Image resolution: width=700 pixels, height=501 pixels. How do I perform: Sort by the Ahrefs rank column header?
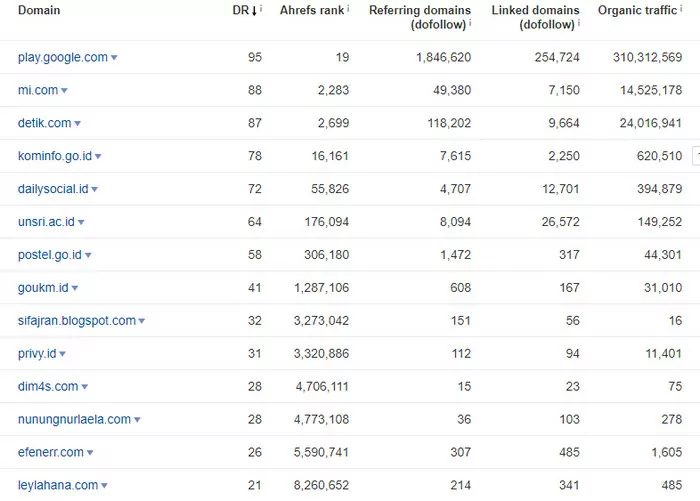pyautogui.click(x=312, y=10)
